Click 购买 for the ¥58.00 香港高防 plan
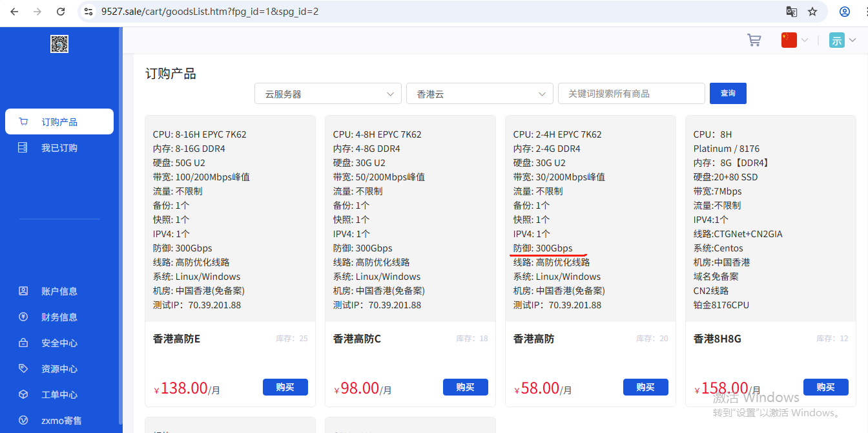Image resolution: width=868 pixels, height=433 pixels. [645, 387]
